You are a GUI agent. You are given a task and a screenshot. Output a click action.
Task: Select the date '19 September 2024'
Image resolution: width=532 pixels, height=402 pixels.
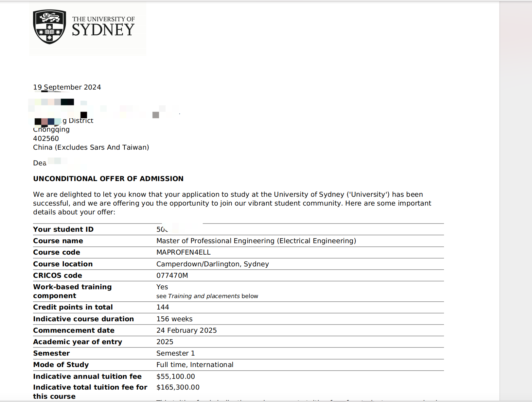67,87
